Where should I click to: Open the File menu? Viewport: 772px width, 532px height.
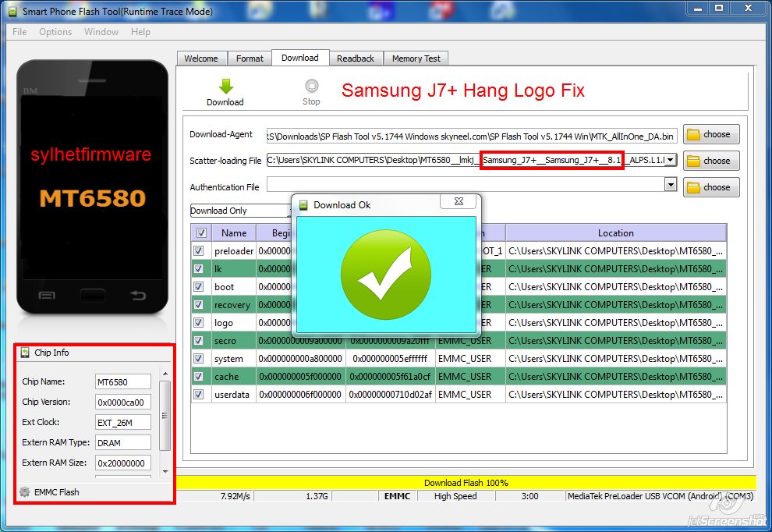[x=19, y=32]
